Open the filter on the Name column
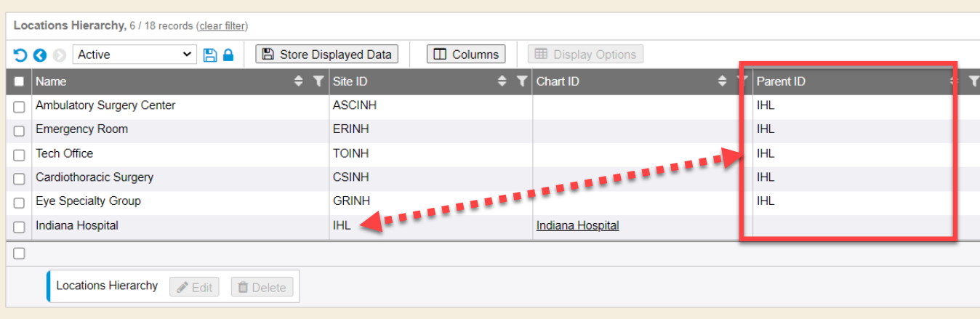This screenshot has height=319, width=980. pyautogui.click(x=318, y=81)
